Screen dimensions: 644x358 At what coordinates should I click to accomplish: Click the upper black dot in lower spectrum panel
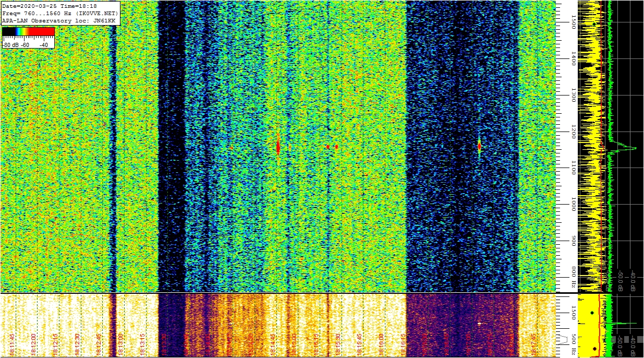pyautogui.click(x=592, y=313)
